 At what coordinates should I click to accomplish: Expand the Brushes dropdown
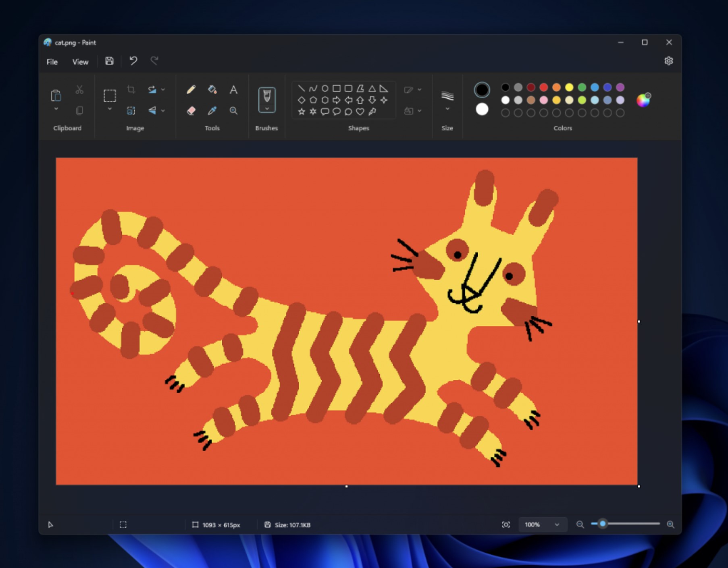267,109
